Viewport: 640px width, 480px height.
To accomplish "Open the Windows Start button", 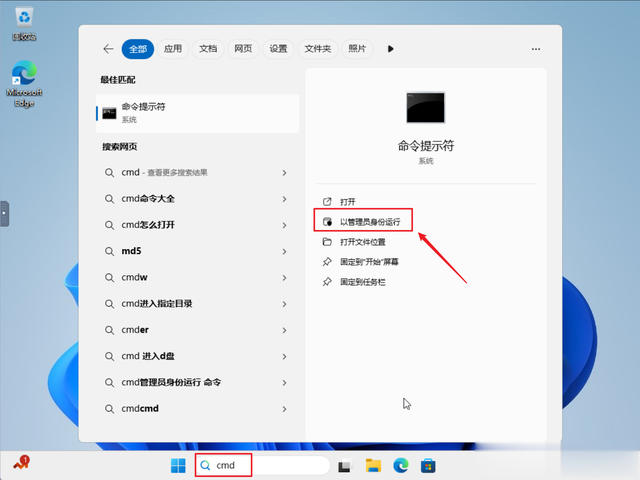I will point(178,466).
